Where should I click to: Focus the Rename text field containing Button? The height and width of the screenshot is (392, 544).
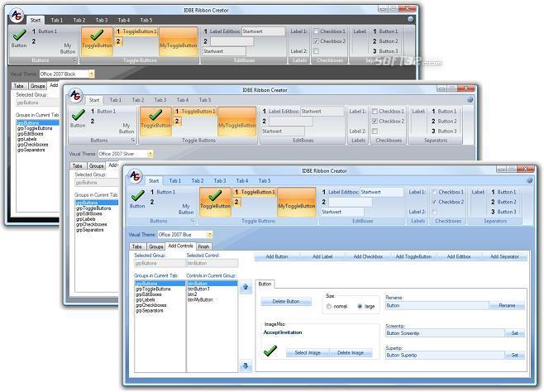click(437, 306)
